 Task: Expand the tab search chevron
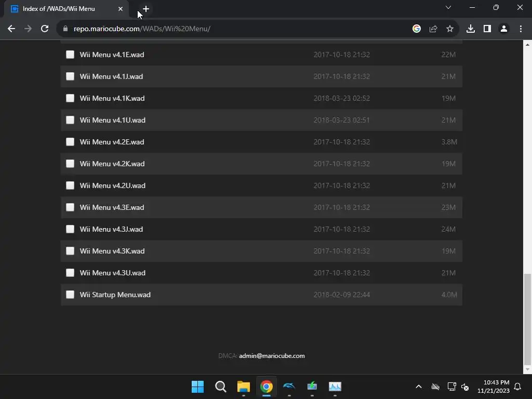(x=448, y=7)
